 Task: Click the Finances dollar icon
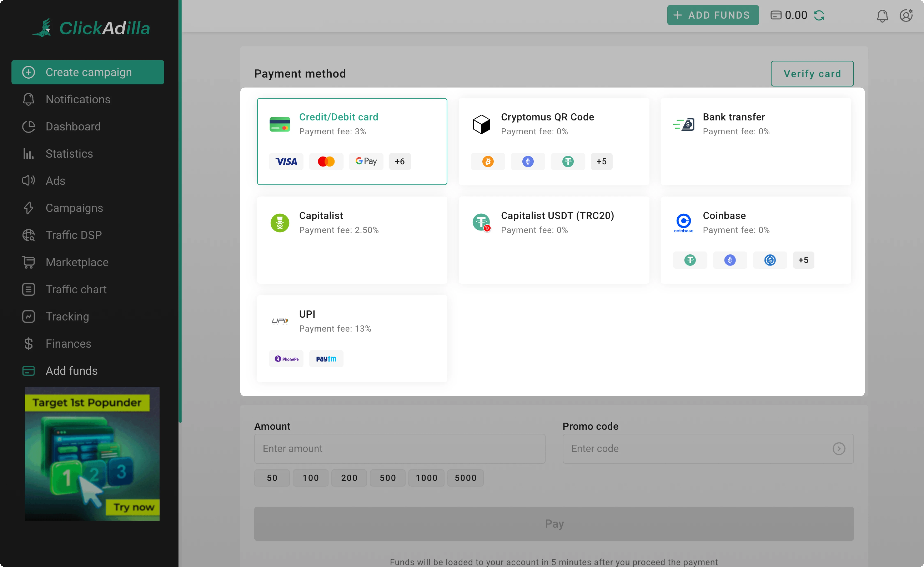[29, 343]
